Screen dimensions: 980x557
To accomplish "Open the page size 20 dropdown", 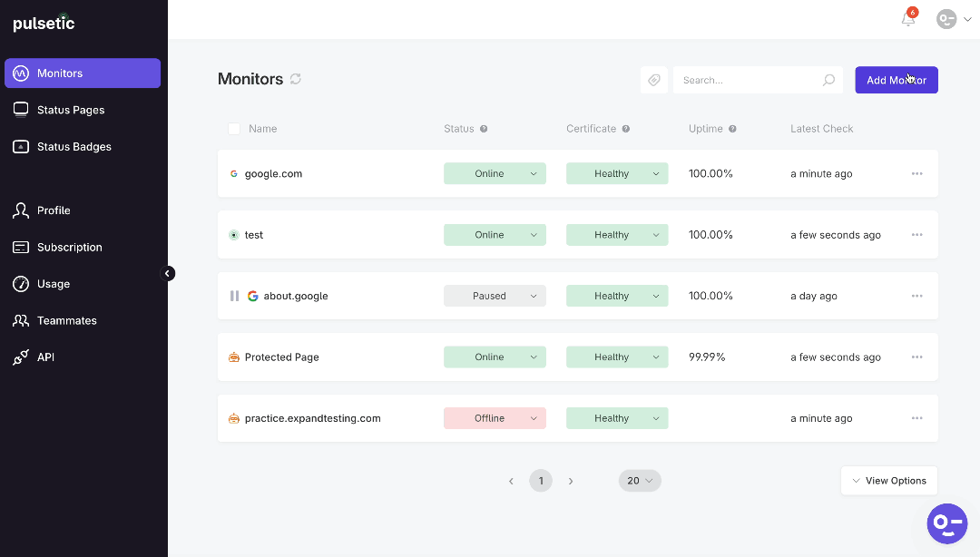I will 640,481.
